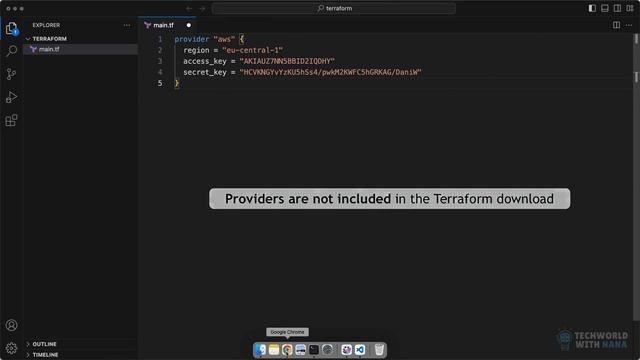
Task: Click the secret_key attribute name
Action: tap(204, 72)
